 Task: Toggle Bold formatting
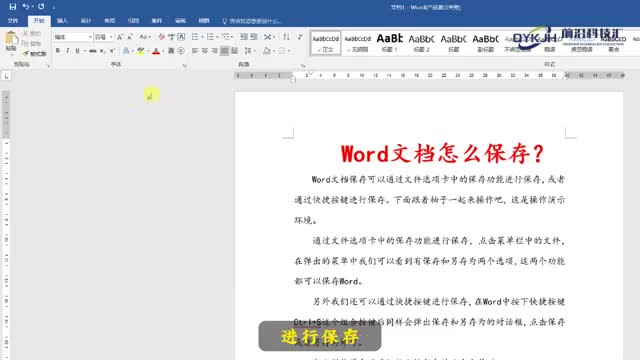(58, 51)
